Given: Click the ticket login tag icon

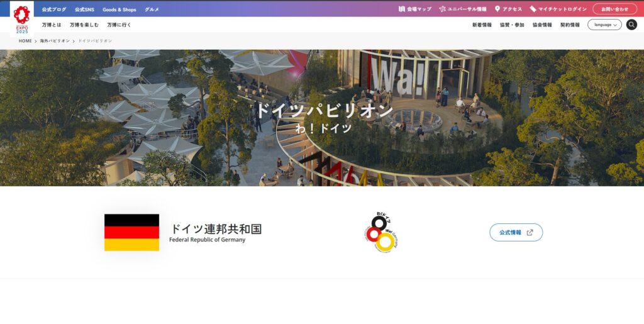Looking at the screenshot, I should click(533, 9).
